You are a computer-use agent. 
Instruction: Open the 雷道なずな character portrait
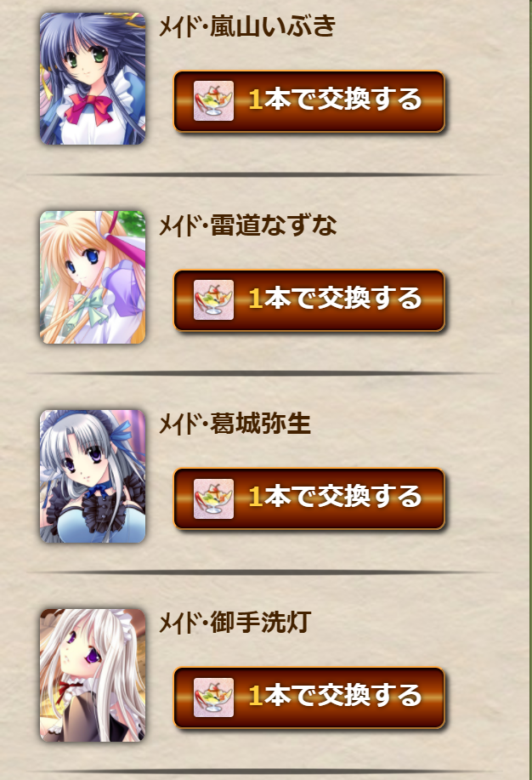93,277
